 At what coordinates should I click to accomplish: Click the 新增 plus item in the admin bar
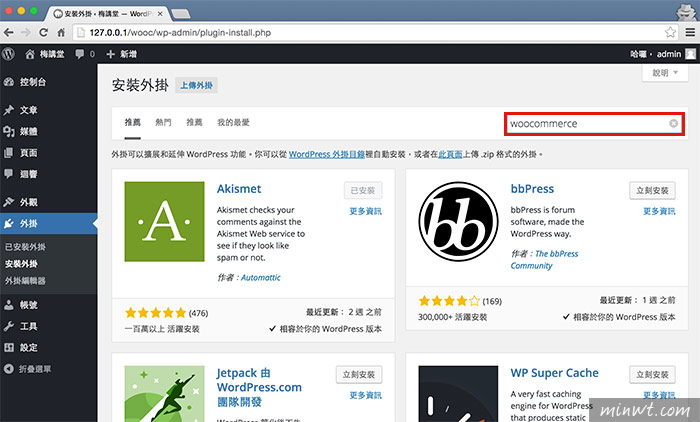click(121, 54)
